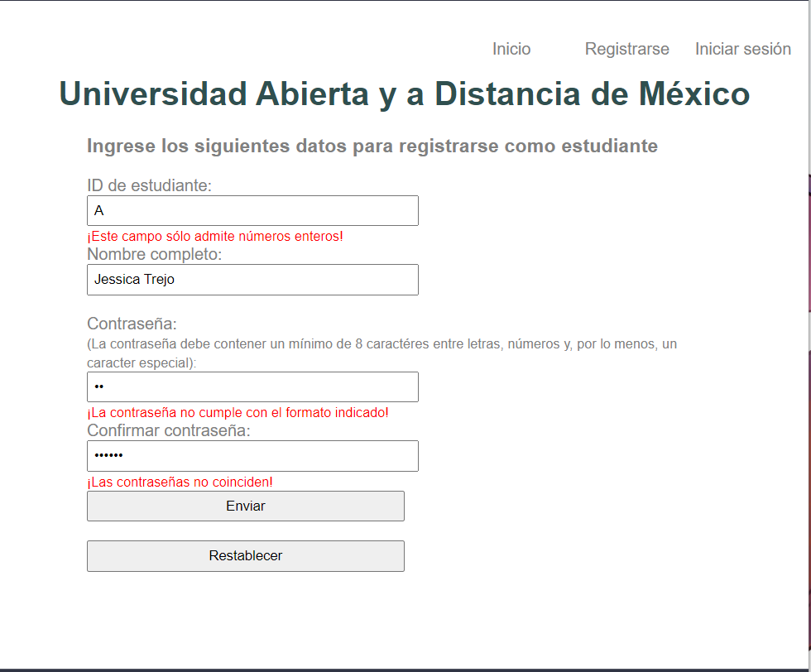Click the Inicio navigation link
The width and height of the screenshot is (811, 672).
tap(511, 49)
